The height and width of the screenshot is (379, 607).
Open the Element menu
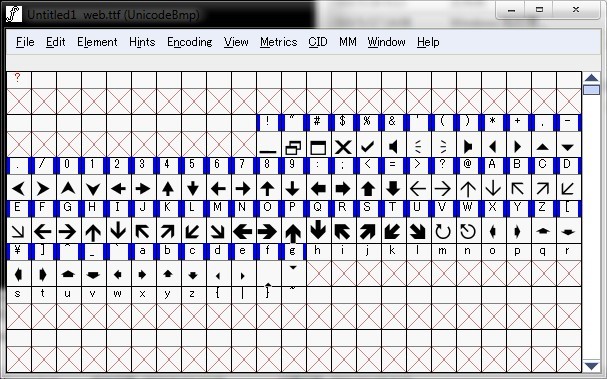97,42
